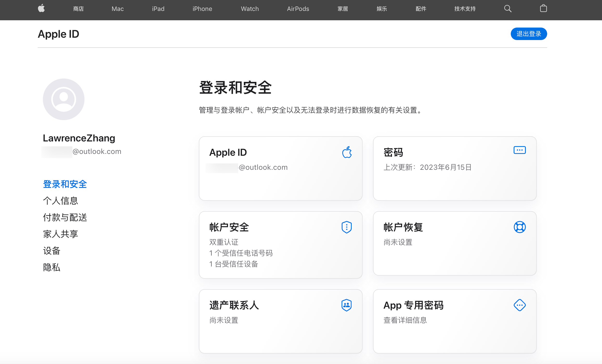Click the 查看详细信息 text
The width and height of the screenshot is (602, 364).
405,320
